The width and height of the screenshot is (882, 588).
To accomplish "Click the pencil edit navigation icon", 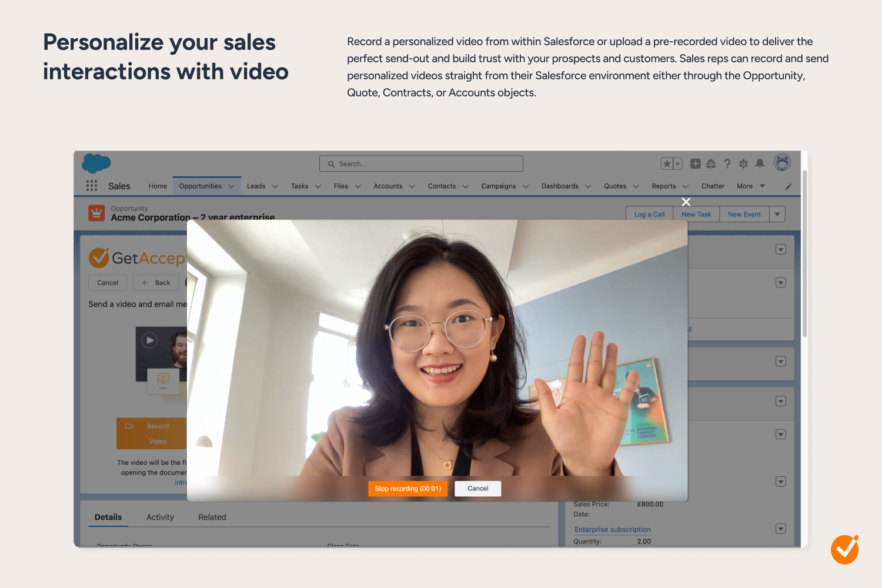I will coord(788,186).
